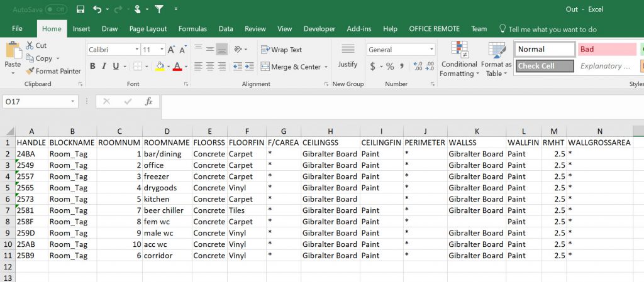Select the Bad cell style swatch
Image resolution: width=644 pixels, height=282 pixels.
point(606,49)
